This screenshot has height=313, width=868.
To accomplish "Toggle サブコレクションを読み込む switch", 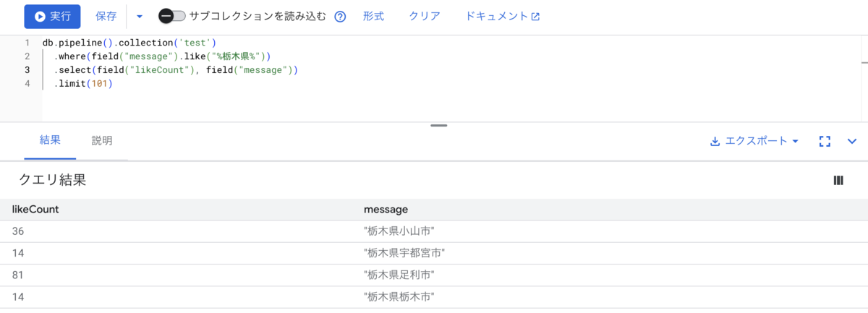I will [172, 16].
